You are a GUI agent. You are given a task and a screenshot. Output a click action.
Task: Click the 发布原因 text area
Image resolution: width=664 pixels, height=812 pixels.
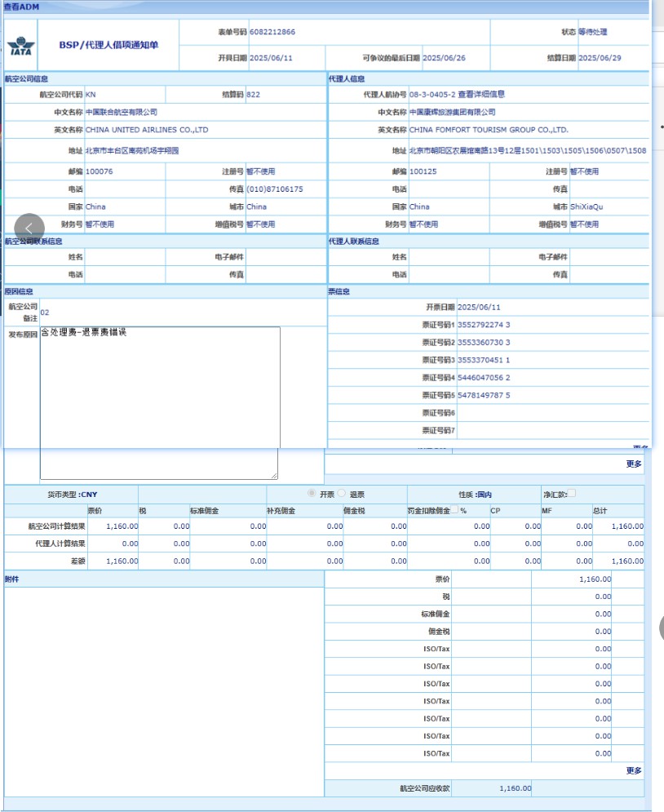point(159,400)
